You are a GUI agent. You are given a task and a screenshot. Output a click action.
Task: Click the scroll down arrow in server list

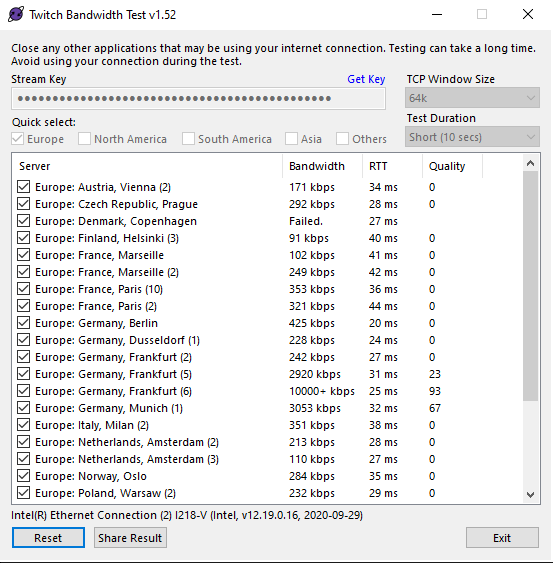530,494
